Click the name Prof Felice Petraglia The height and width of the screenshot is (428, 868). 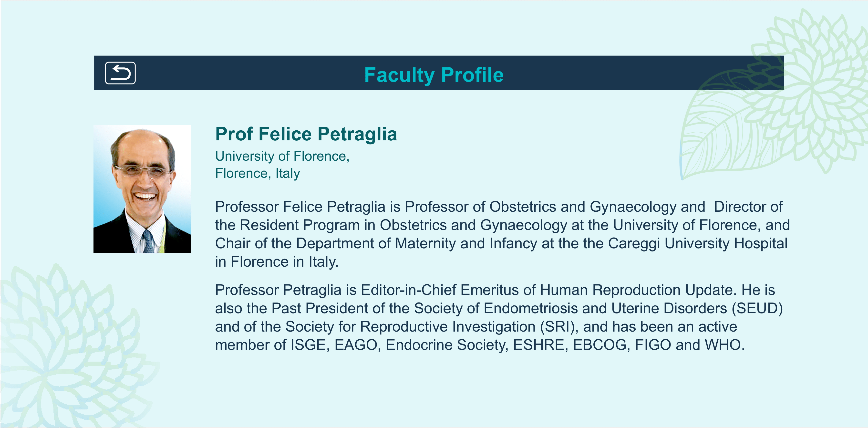pos(306,134)
